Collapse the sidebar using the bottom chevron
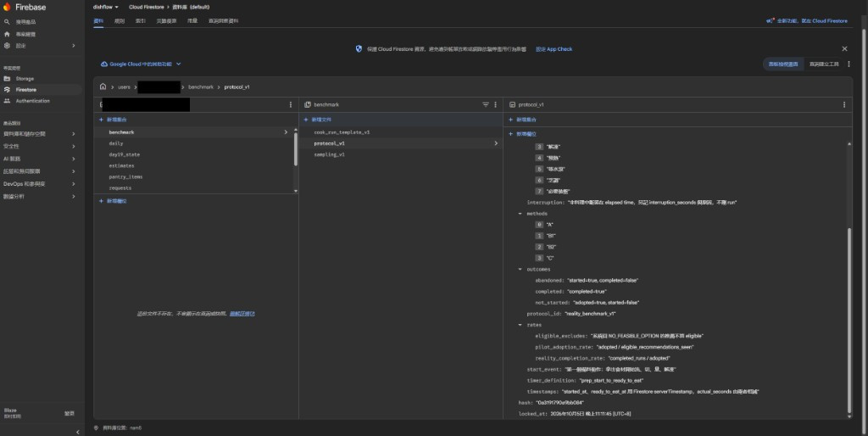Image resolution: width=868 pixels, height=436 pixels. coord(77,432)
